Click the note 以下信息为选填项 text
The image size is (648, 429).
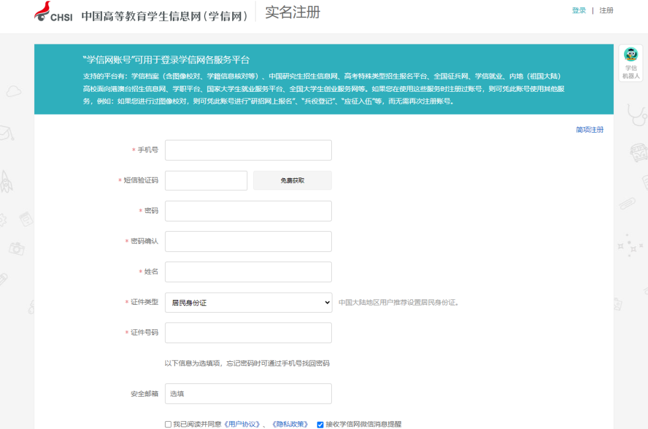point(247,363)
